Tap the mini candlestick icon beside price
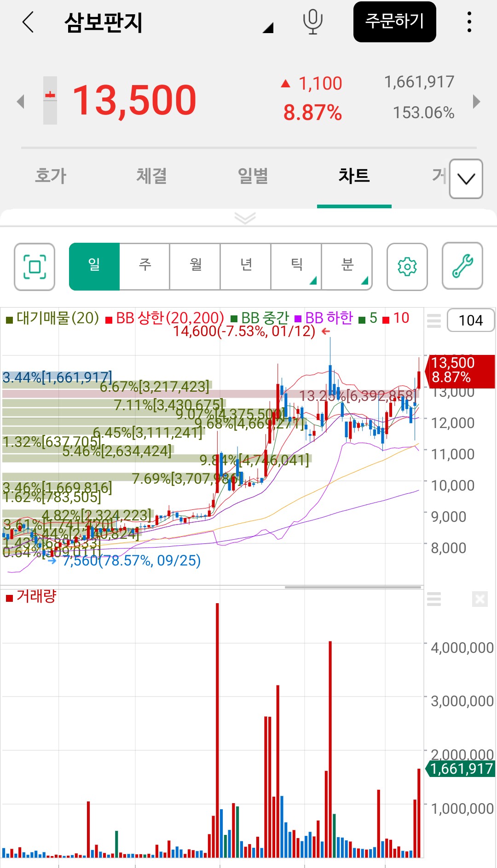The width and height of the screenshot is (497, 868). (x=50, y=100)
